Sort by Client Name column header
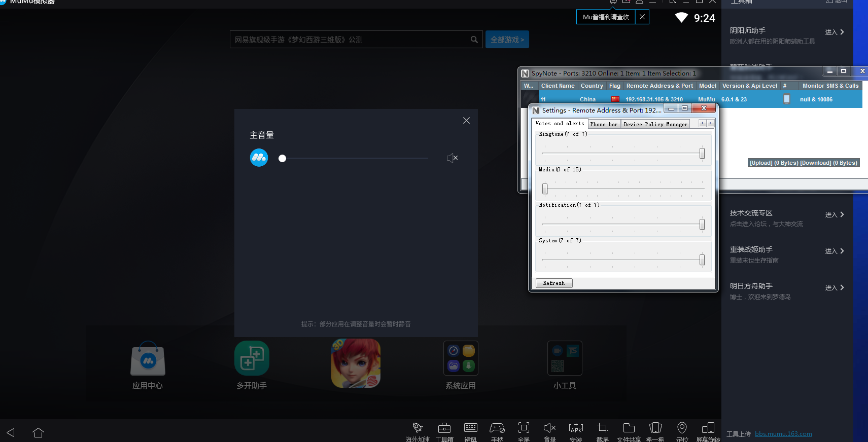 [x=558, y=86]
